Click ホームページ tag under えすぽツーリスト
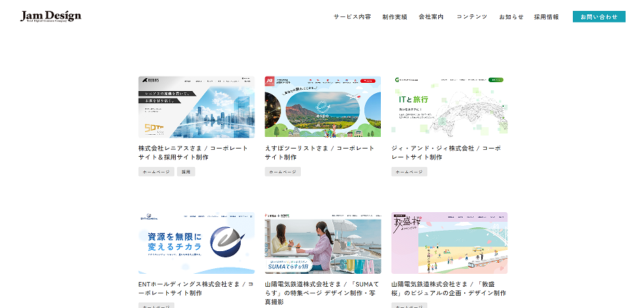The height and width of the screenshot is (308, 644). (x=282, y=172)
